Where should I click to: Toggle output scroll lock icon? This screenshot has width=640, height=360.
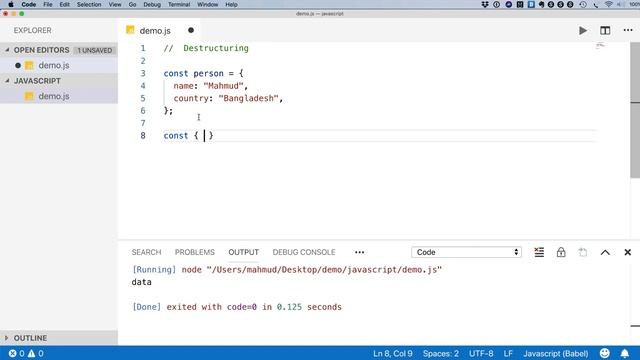point(561,252)
